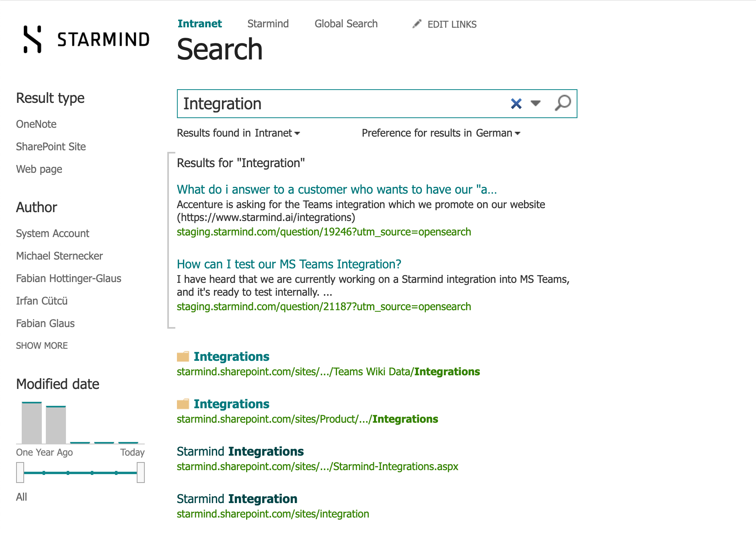Open 'What do i answer to a customer' result

point(337,189)
